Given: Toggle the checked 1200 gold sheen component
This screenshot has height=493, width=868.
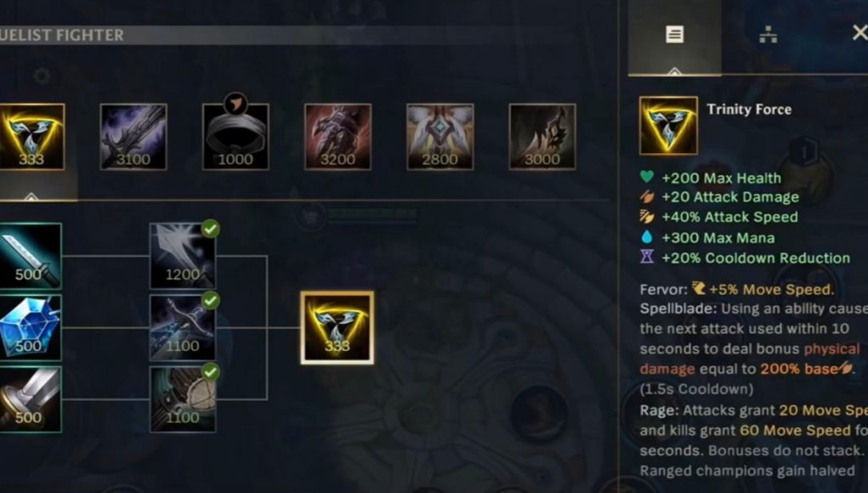Looking at the screenshot, I should tap(183, 256).
